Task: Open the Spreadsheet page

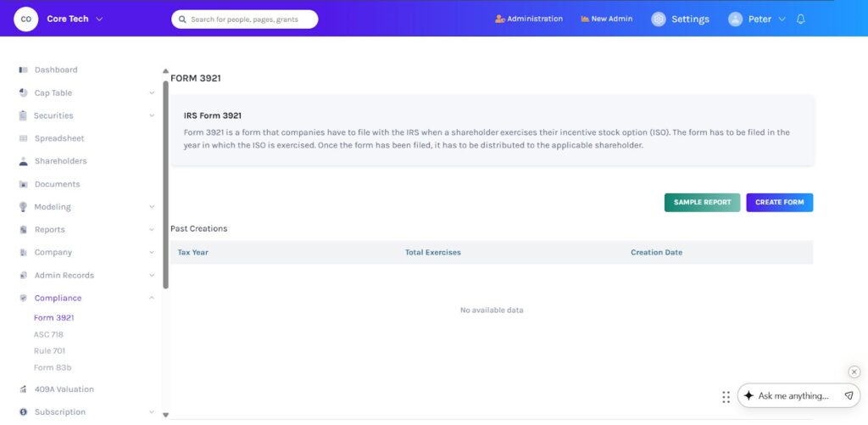Action: click(59, 138)
